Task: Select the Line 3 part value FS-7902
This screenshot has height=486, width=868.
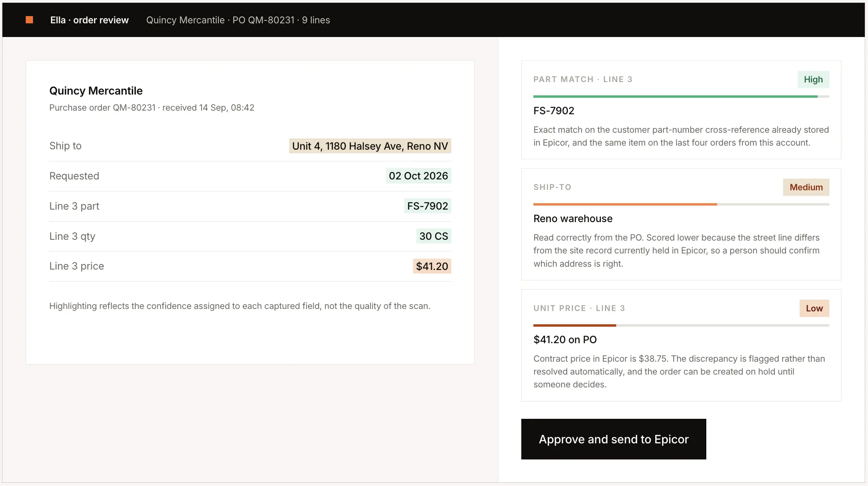Action: click(428, 206)
